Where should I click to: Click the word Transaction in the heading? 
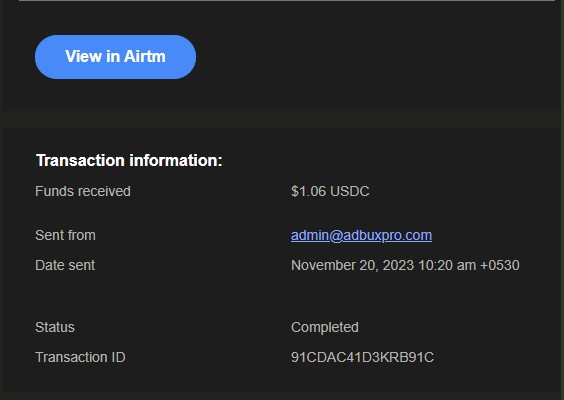tap(80, 160)
